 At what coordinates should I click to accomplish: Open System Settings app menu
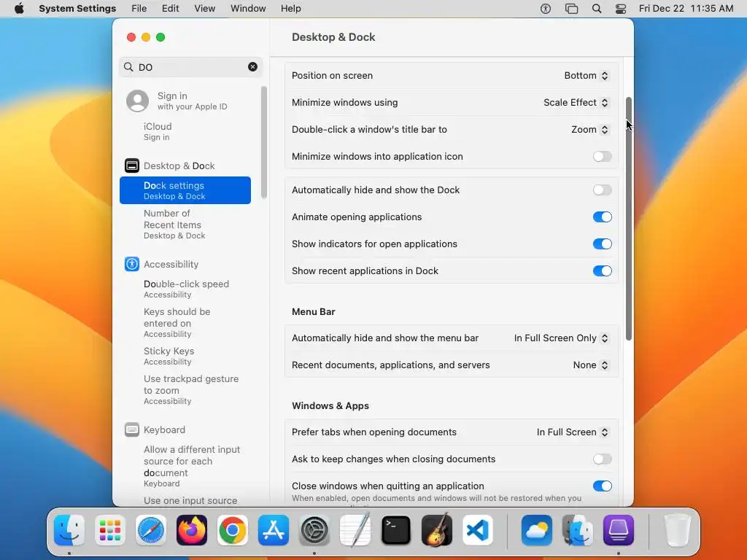pyautogui.click(x=77, y=9)
